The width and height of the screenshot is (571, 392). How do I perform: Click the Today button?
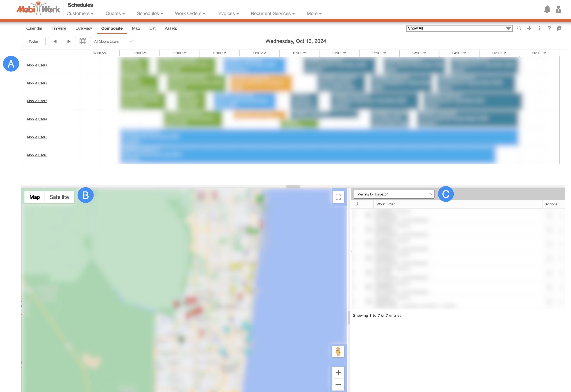pyautogui.click(x=33, y=41)
